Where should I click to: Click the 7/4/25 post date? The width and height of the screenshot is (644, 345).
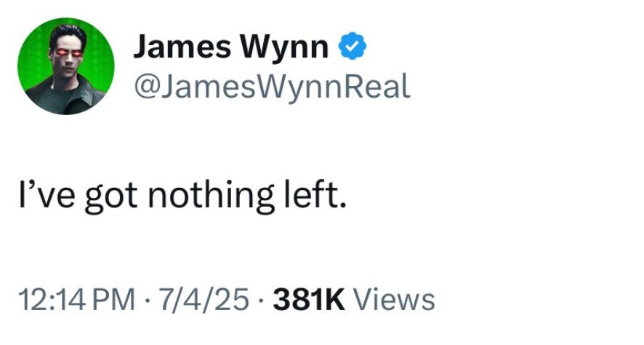tap(204, 299)
